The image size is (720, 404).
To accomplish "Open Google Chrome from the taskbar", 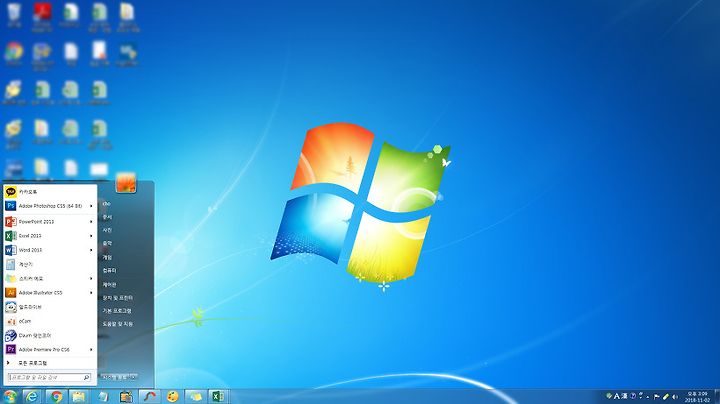I will point(56,396).
